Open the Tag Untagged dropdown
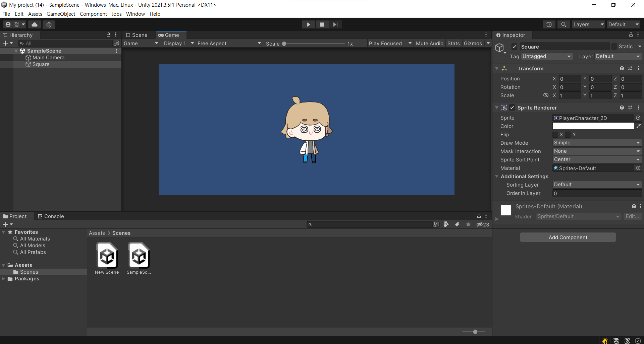This screenshot has height=344, width=644. tap(546, 56)
